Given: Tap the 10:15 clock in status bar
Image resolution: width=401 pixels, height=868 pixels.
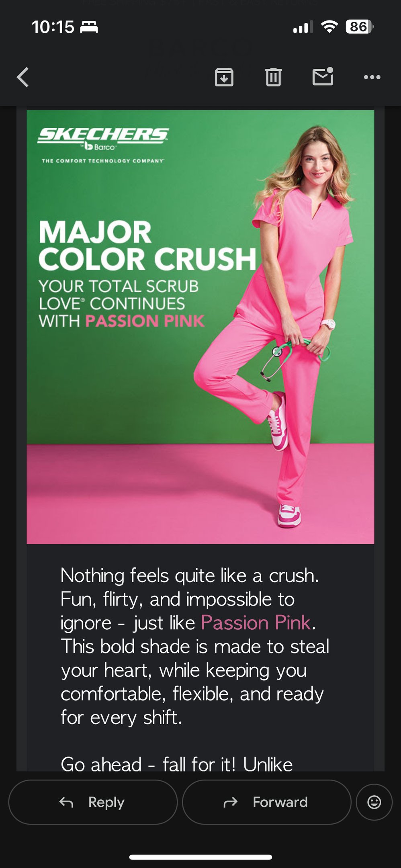Looking at the screenshot, I should (53, 27).
